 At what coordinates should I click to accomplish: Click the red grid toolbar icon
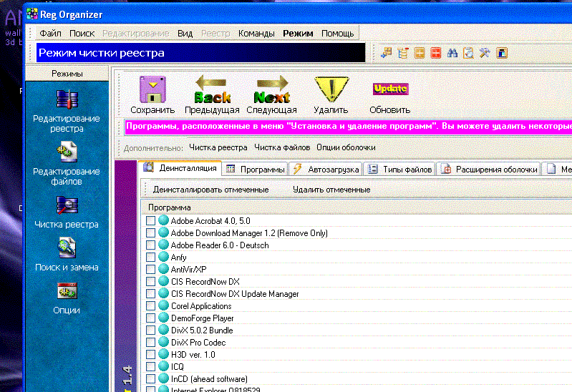[x=435, y=53]
